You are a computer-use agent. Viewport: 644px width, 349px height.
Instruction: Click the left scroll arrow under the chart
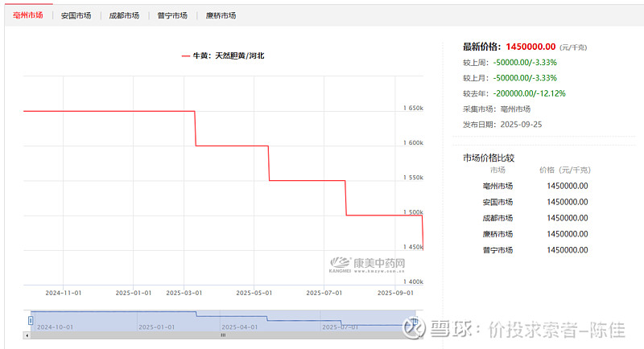[27, 335]
